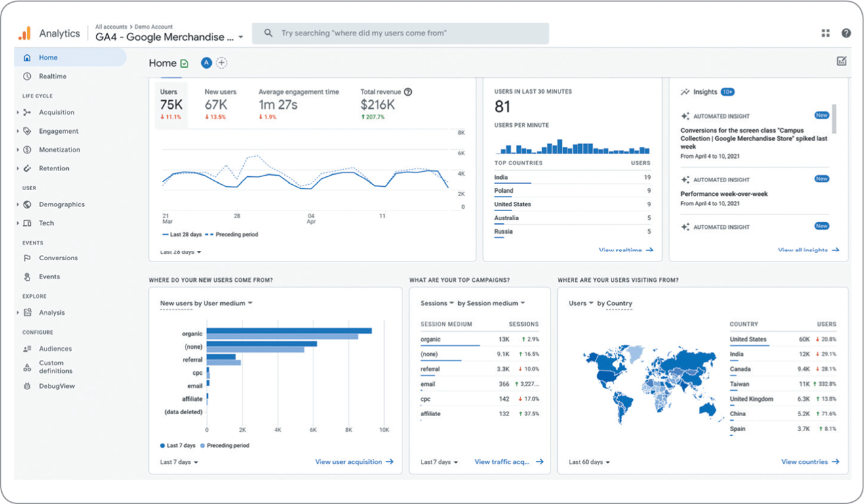Click the customize report icon top right
864x504 pixels.
(x=842, y=61)
